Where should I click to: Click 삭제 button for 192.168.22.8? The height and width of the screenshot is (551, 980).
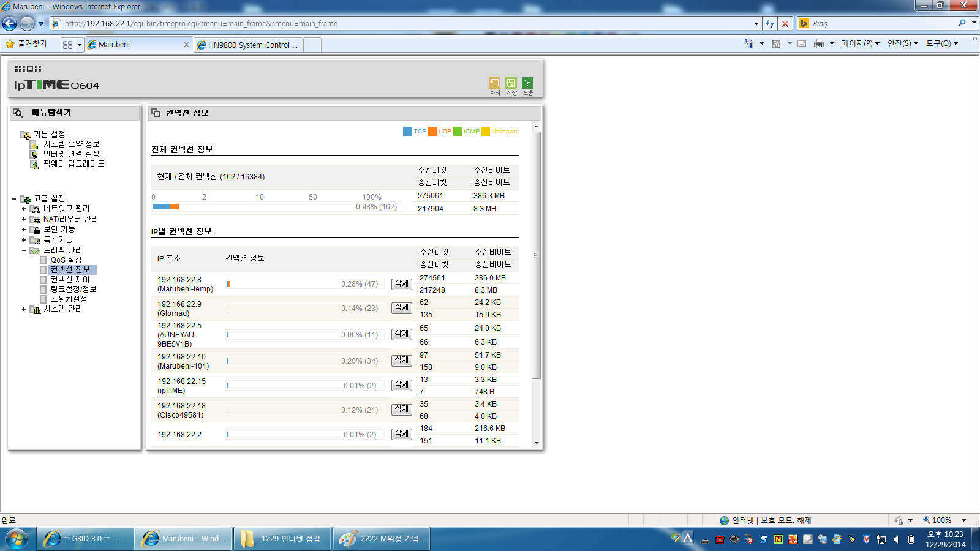coord(402,283)
